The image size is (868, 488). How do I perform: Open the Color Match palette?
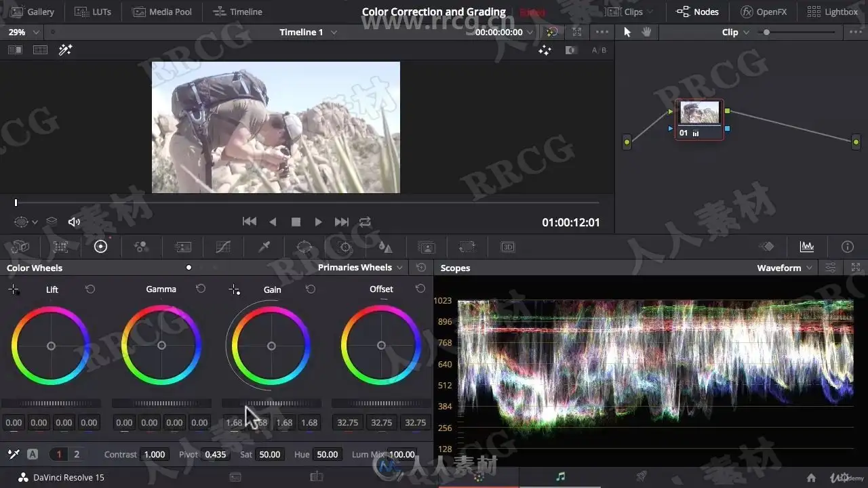click(61, 247)
